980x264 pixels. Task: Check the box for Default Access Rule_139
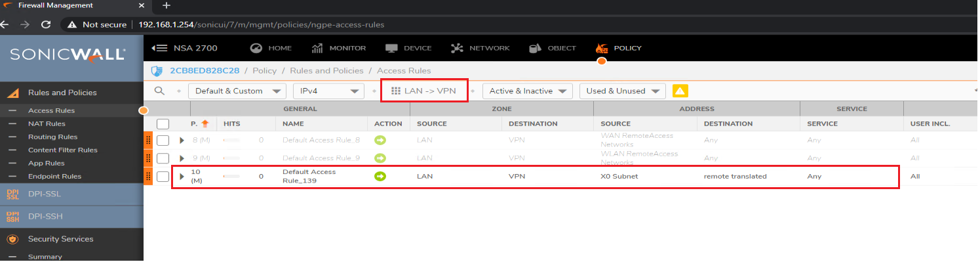(163, 176)
